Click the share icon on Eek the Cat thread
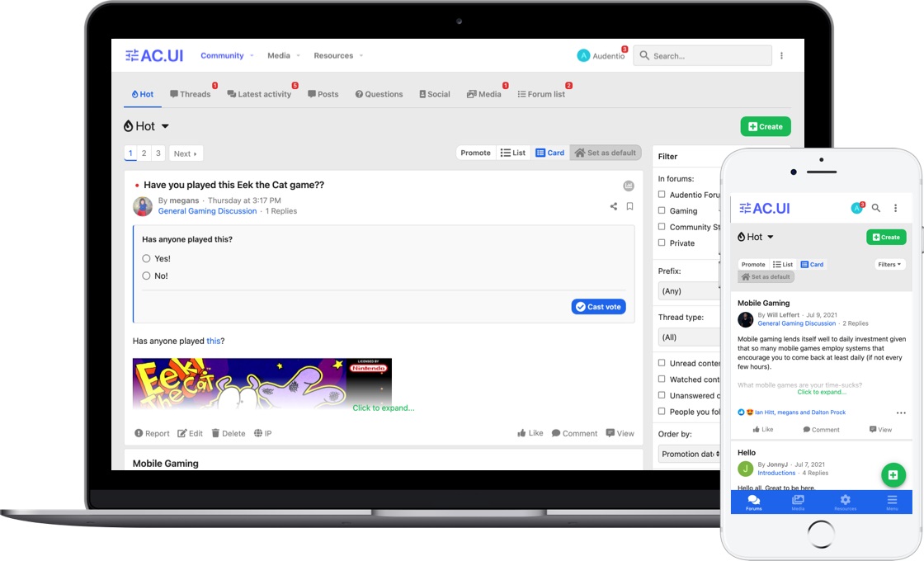 614,206
